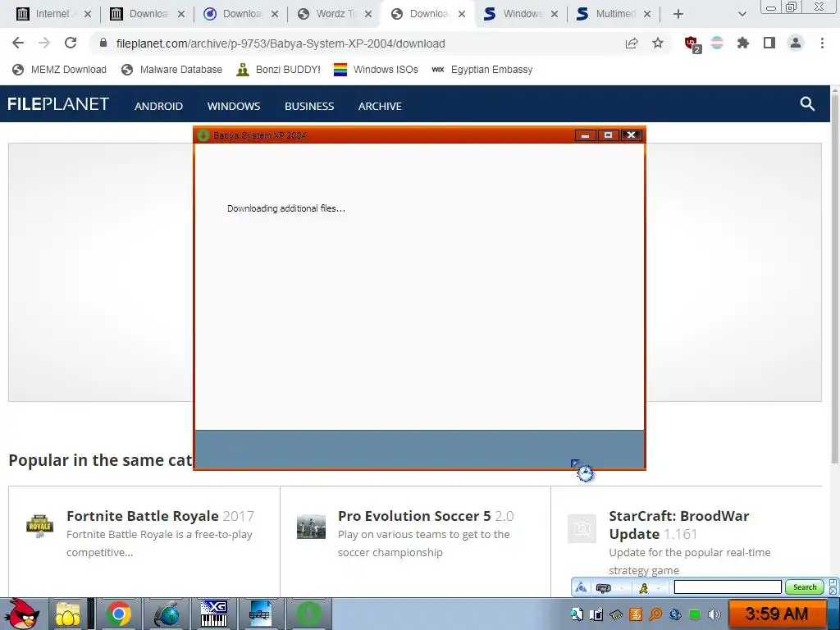Maximize the Babya System XP 2004 window
The image size is (840, 630).
pyautogui.click(x=608, y=135)
